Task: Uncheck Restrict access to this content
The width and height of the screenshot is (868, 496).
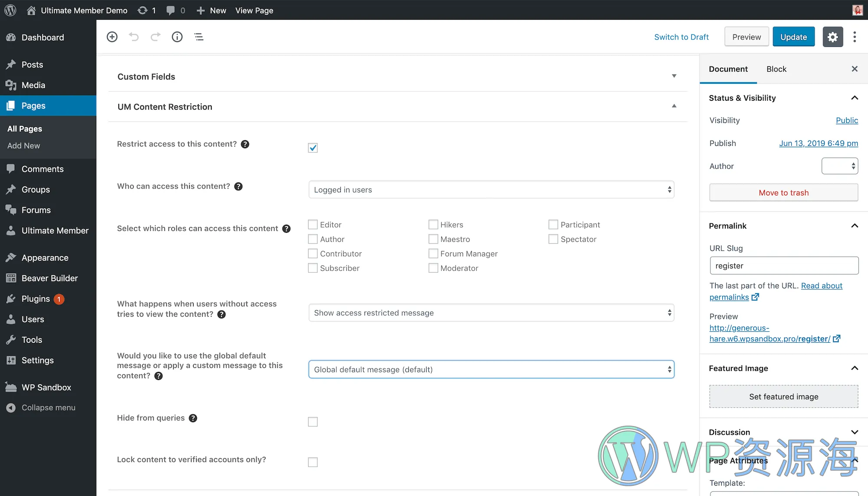Action: [x=312, y=148]
